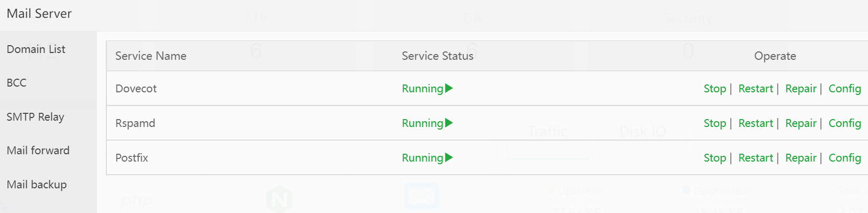Viewport: 868px width, 213px height.
Task: Open the Mail backup section
Action: [37, 185]
